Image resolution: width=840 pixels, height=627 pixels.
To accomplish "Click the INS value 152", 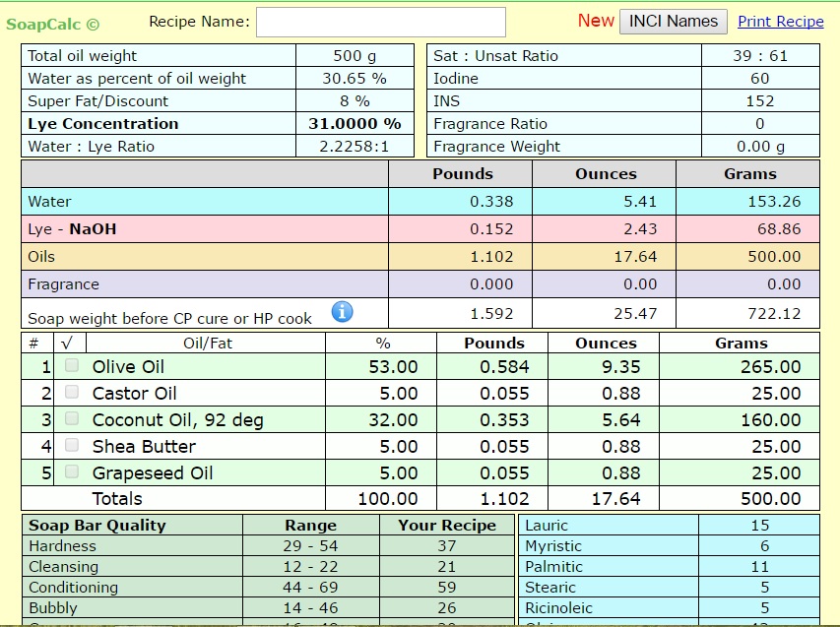I will (760, 101).
